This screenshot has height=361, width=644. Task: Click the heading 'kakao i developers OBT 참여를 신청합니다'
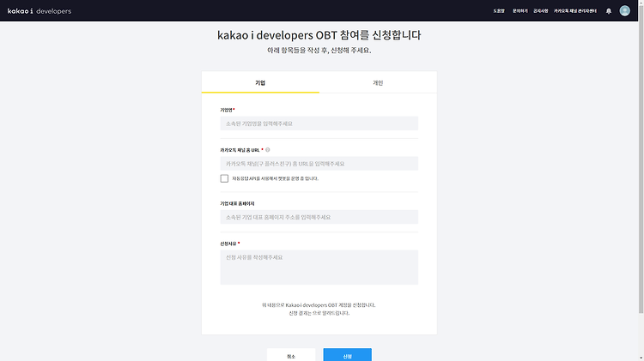coord(319,35)
